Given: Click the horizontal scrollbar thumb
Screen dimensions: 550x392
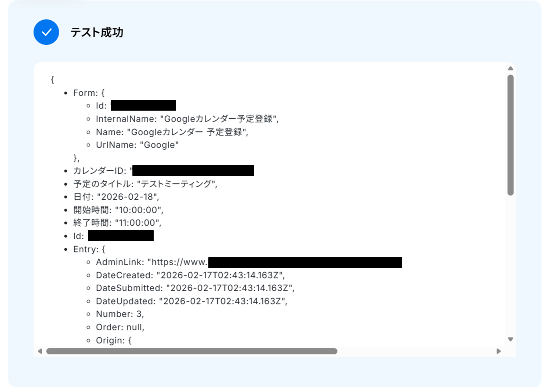Looking at the screenshot, I should 191,351.
